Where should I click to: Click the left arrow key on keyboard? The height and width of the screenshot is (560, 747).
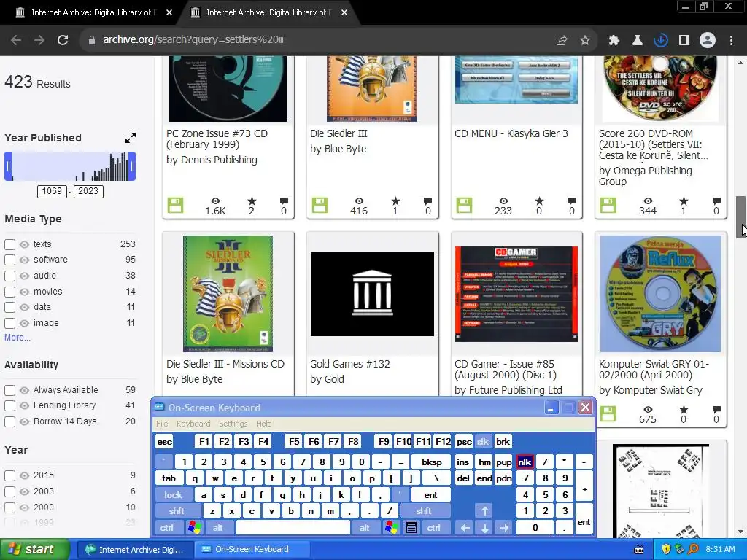(465, 528)
